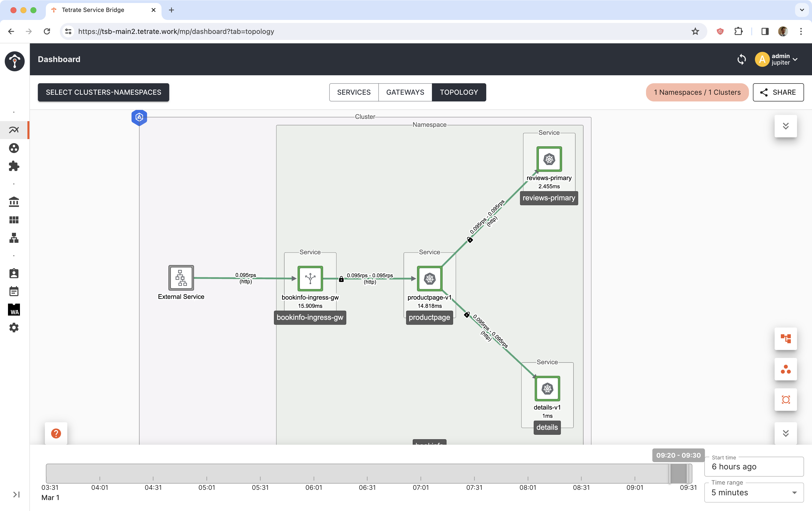Open the question mark help button
The image size is (812, 511).
coord(56,433)
